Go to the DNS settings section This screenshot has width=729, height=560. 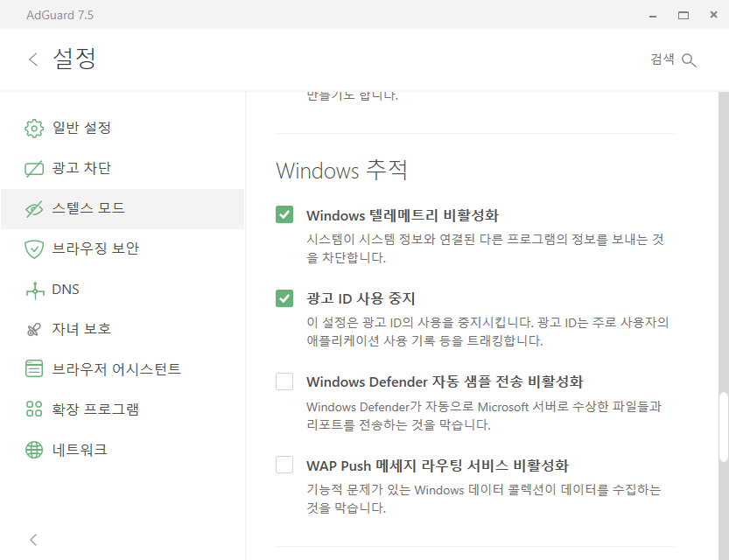(x=123, y=290)
